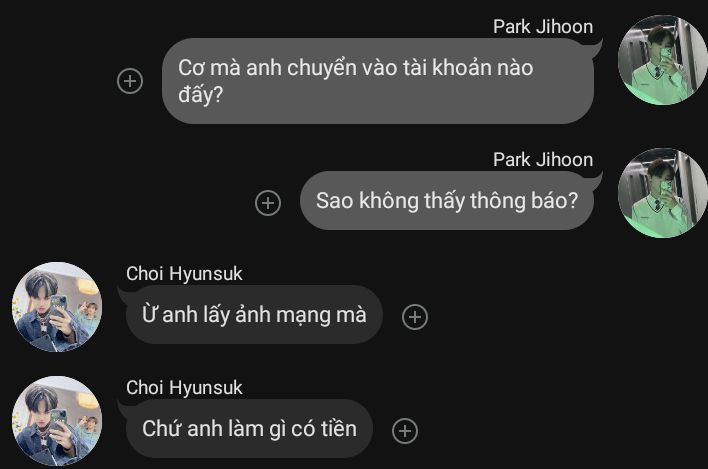Viewport: 708px width, 469px height.
Task: Open Choi Hyunsuk's avatar beside 'Chứ anh làm gì có tiền'
Action: (57, 421)
